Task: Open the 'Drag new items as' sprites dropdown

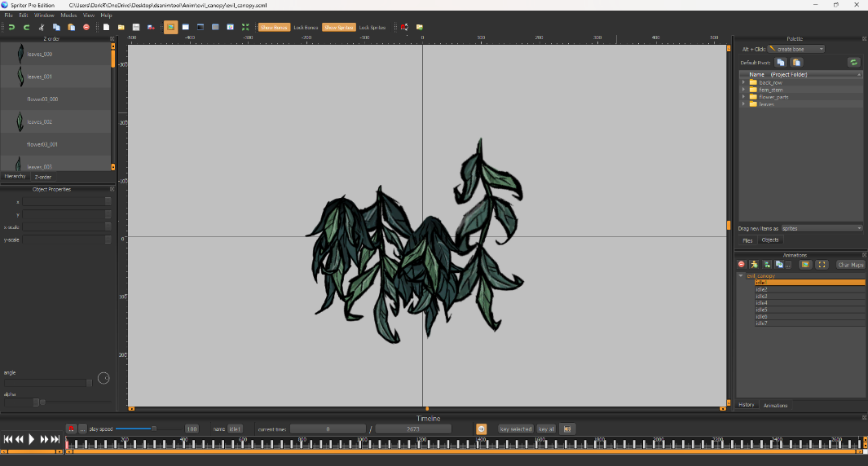Action: (822, 228)
